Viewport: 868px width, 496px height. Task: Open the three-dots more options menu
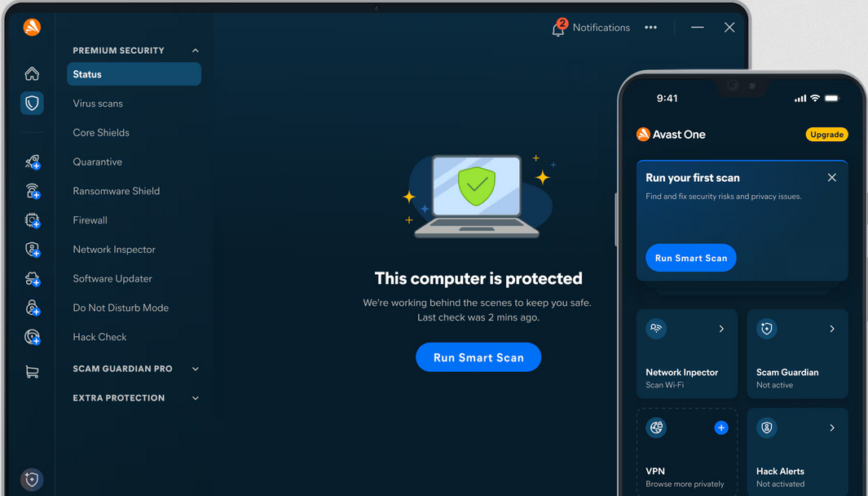click(x=650, y=27)
